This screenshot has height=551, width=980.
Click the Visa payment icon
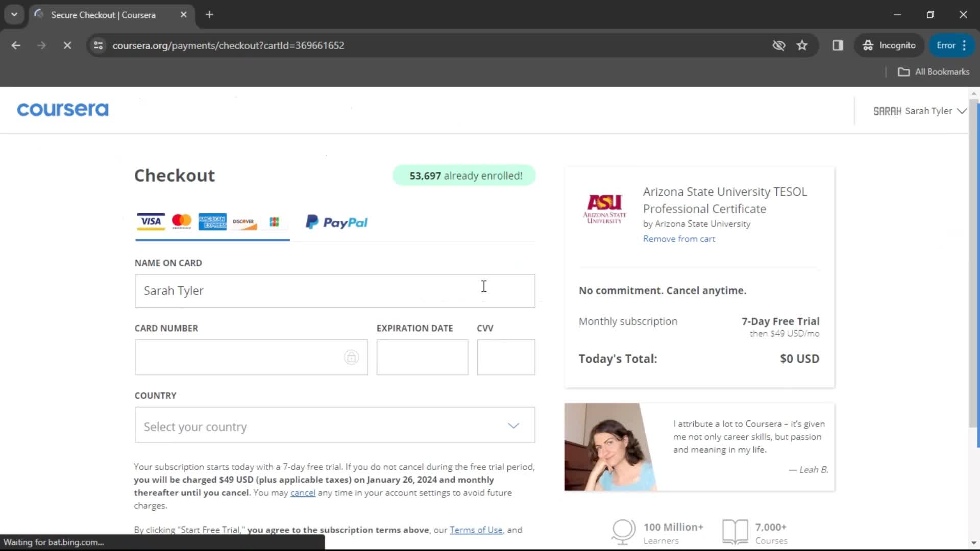(x=150, y=222)
